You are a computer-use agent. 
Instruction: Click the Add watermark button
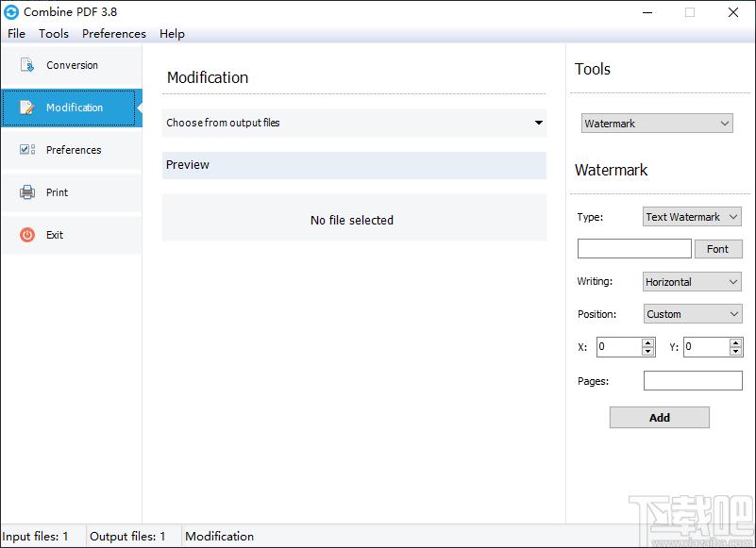[x=659, y=418]
